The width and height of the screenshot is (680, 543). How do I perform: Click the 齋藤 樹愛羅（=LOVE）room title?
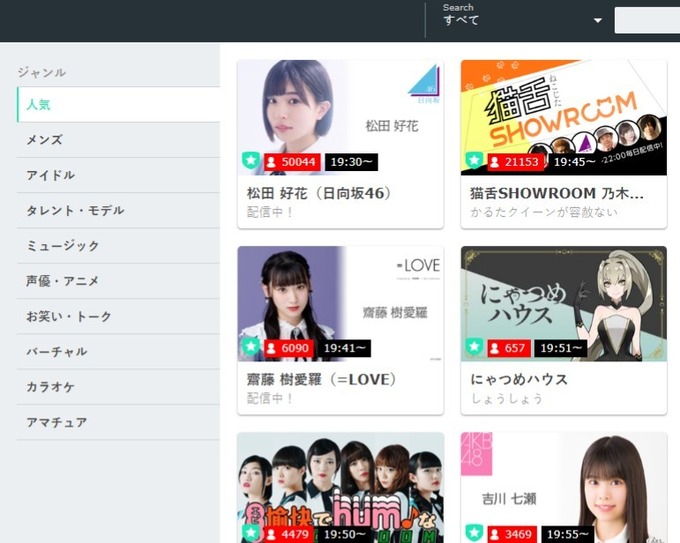pyautogui.click(x=322, y=379)
